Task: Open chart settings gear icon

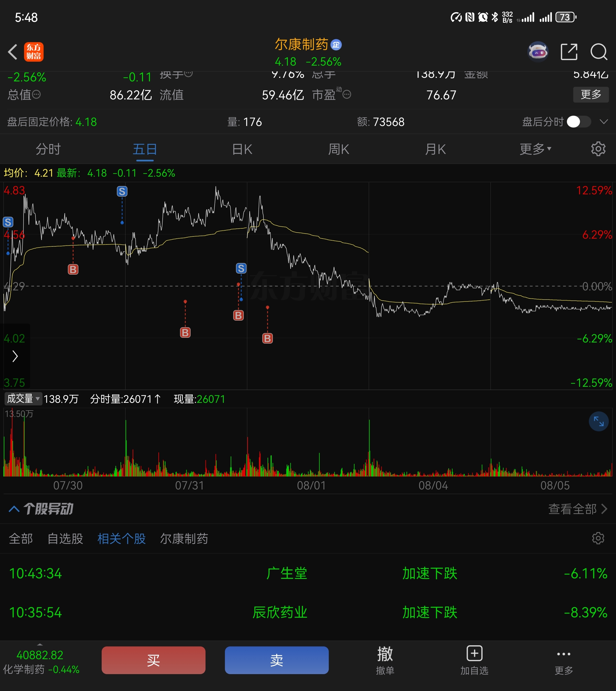Action: [598, 149]
